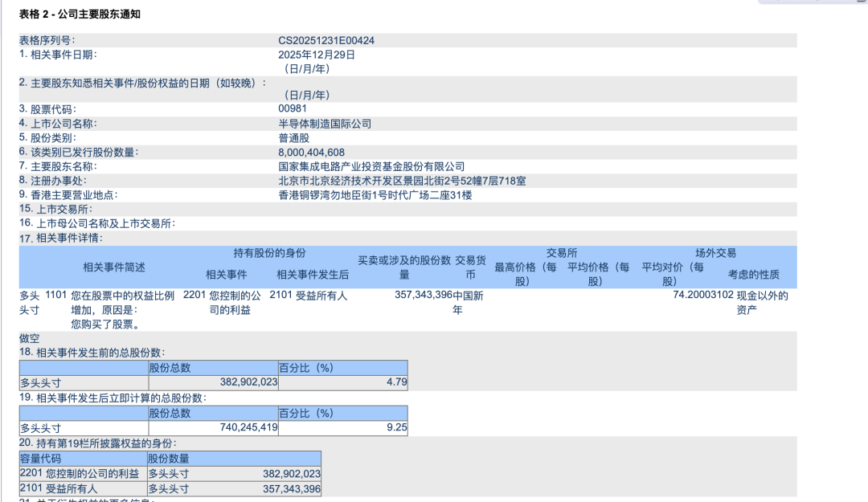The height and width of the screenshot is (502, 868).
Task: Select column header 买卖或涉及的股份数量
Action: click(x=404, y=267)
